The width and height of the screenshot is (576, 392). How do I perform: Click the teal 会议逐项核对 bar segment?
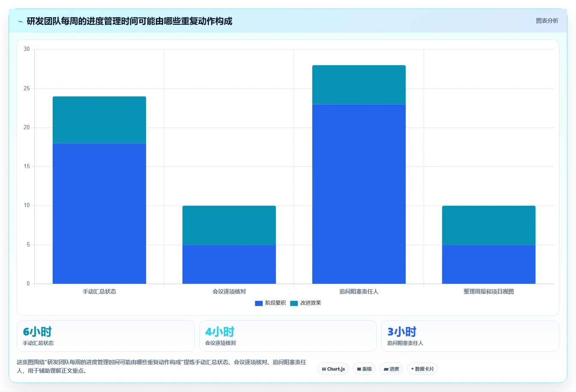pos(229,225)
